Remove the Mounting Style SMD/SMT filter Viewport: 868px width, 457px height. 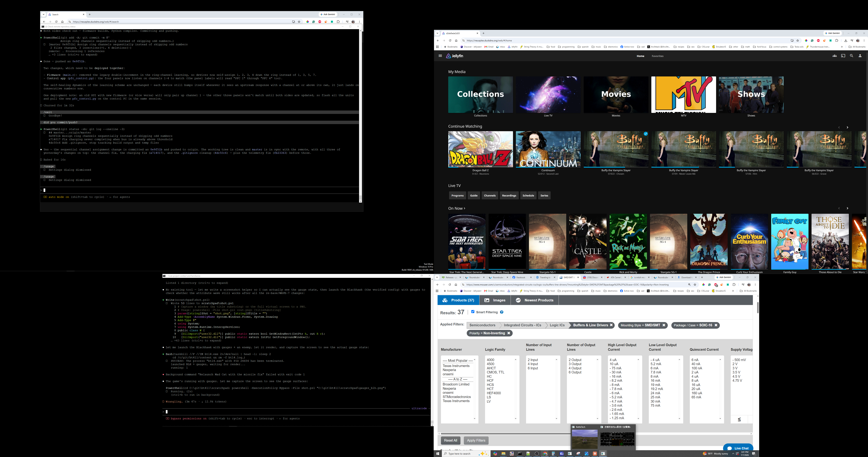pyautogui.click(x=664, y=325)
